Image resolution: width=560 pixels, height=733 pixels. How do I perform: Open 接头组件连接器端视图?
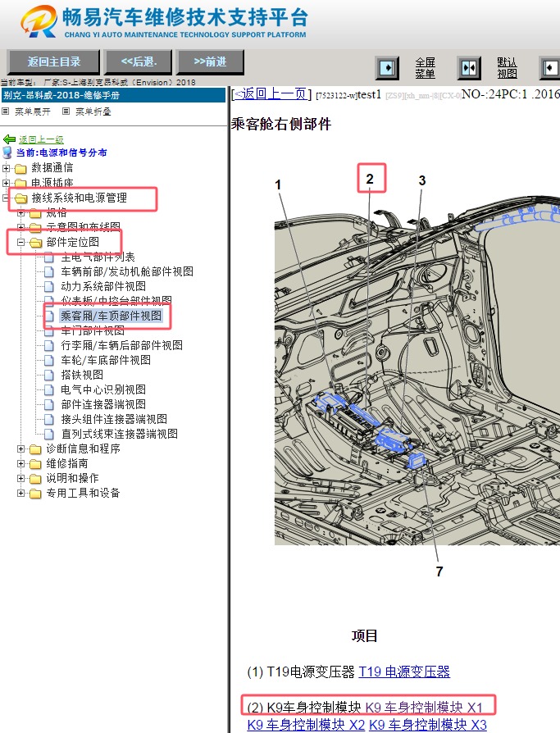[x=114, y=419]
